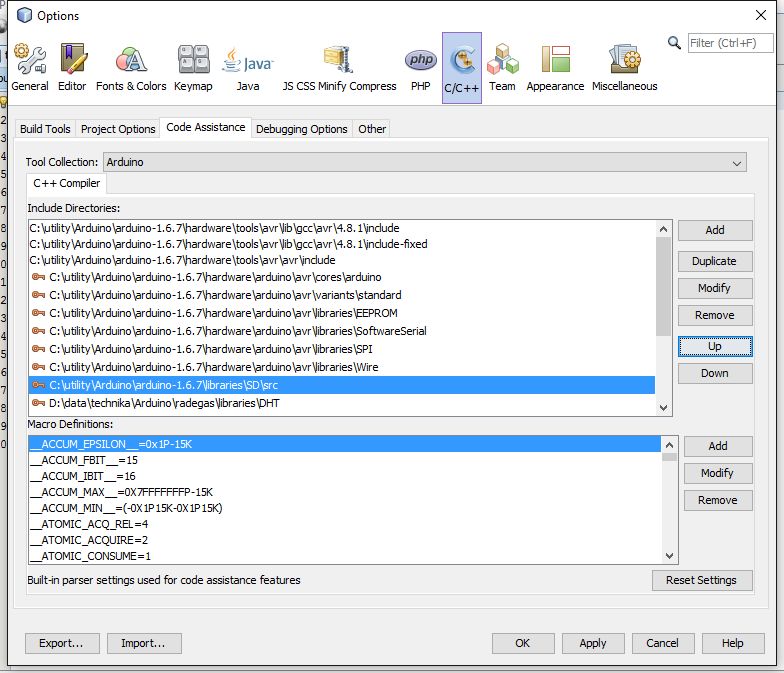Click key icon beside libraries\EEPROM path
The width and height of the screenshot is (784, 673).
(x=38, y=312)
